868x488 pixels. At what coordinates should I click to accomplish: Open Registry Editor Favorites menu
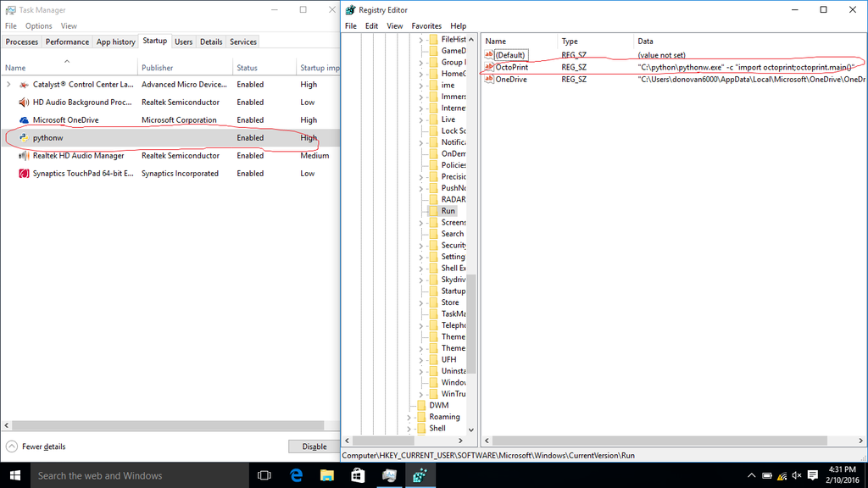pyautogui.click(x=426, y=26)
